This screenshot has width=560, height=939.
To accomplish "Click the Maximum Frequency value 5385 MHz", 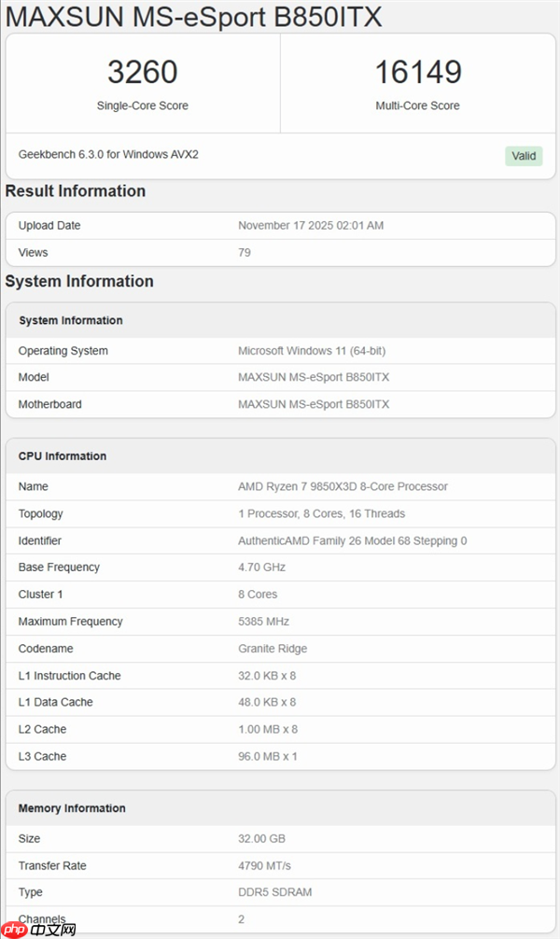I will click(263, 622).
